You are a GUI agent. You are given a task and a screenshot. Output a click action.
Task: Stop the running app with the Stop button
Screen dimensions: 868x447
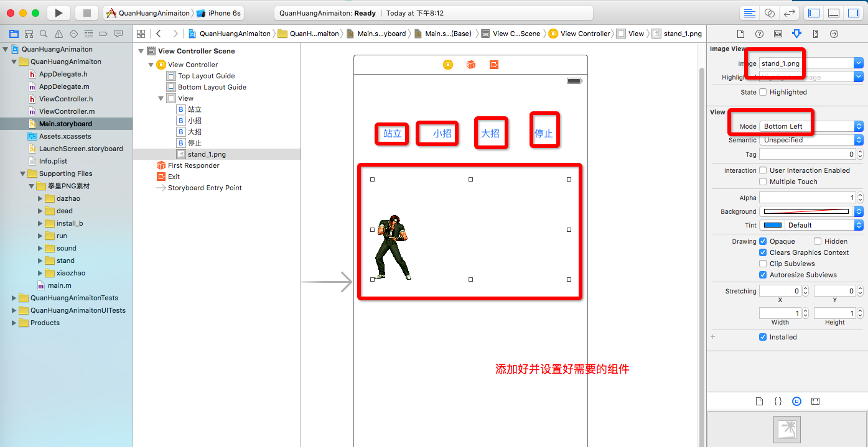86,13
